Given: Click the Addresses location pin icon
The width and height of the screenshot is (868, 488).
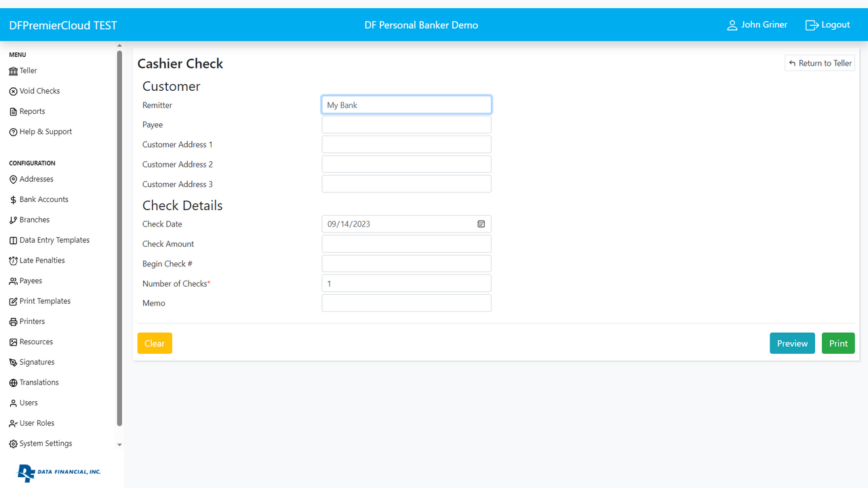Looking at the screenshot, I should coord(13,180).
